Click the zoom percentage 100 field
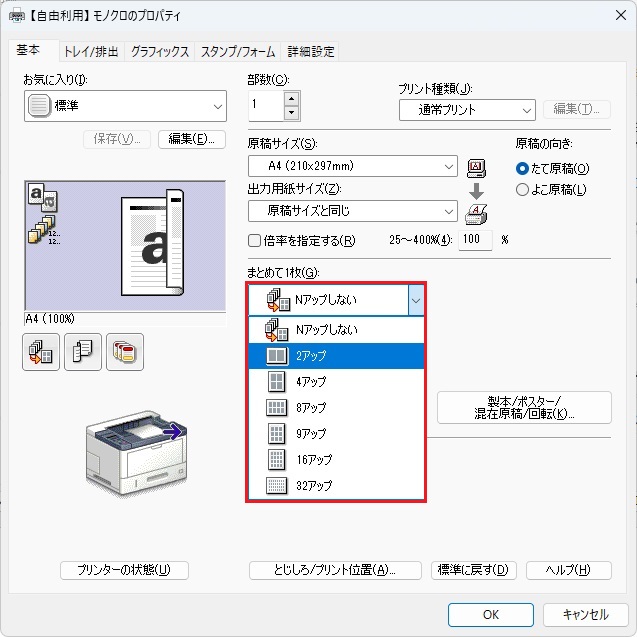 475,240
